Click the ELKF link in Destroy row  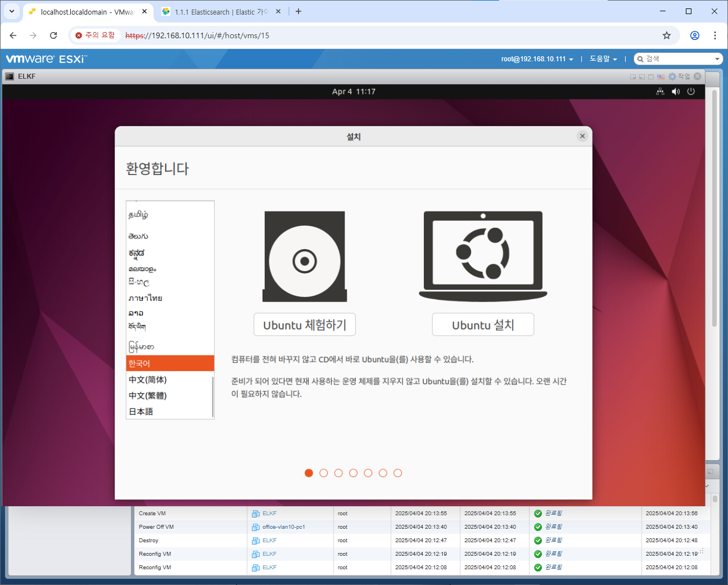coord(269,541)
